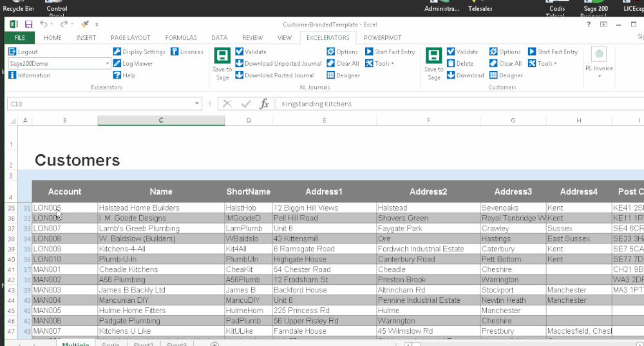This screenshot has width=644, height=346.
Task: Click formula bar containing Kingstanding Kitchens
Action: pyautogui.click(x=460, y=104)
